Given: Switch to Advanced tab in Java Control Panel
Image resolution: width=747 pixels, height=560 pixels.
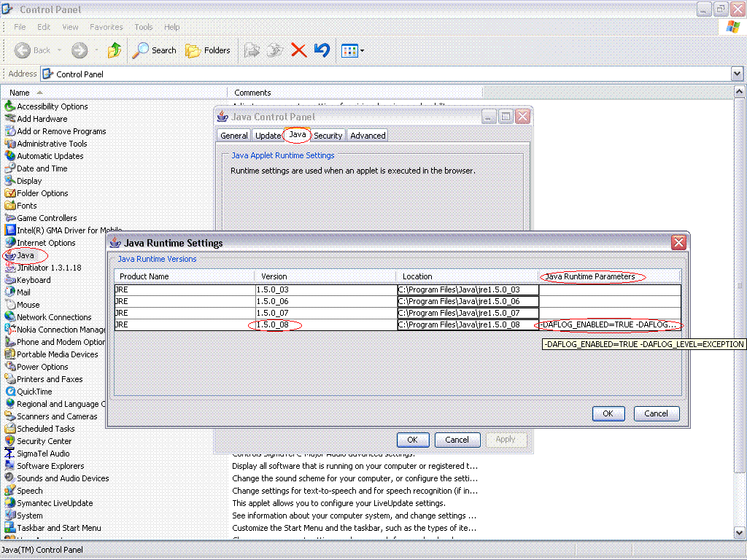Looking at the screenshot, I should click(x=368, y=136).
